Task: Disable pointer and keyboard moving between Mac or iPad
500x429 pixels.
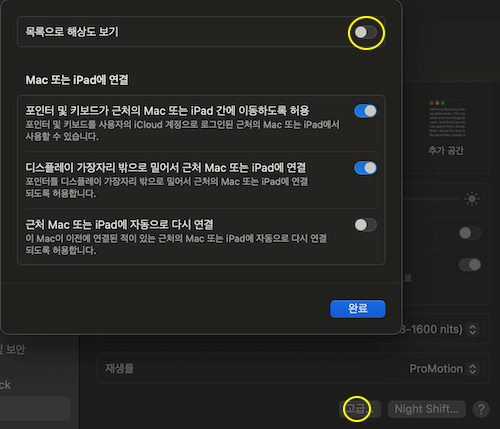Action: coord(365,111)
